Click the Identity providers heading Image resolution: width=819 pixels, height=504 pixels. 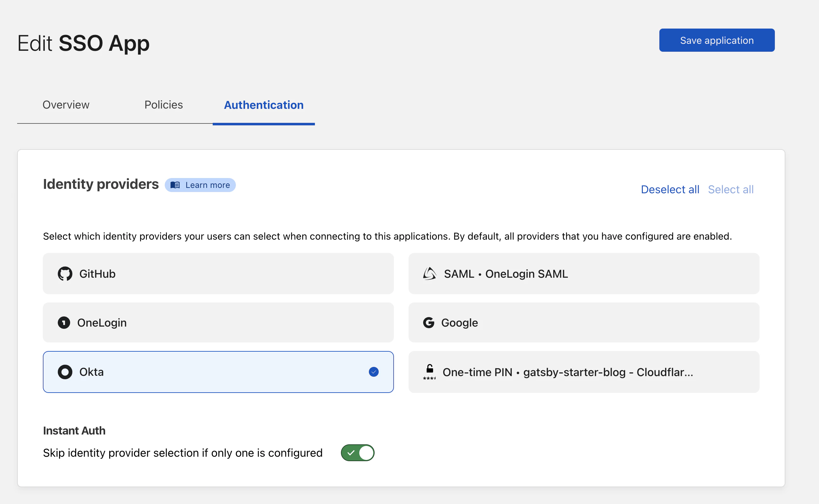[x=101, y=184]
